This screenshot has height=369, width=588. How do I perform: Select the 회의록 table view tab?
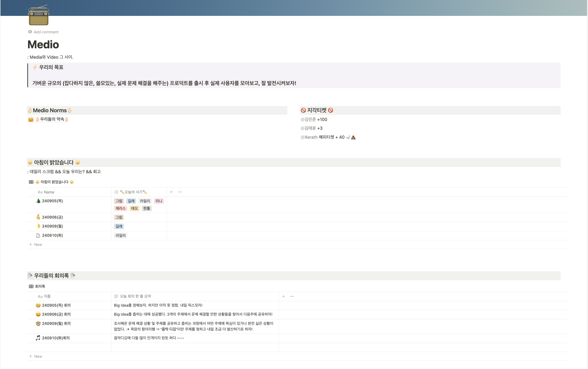coord(37,286)
